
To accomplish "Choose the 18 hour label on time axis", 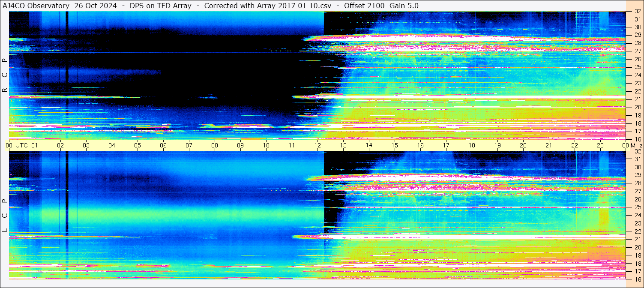I will pyautogui.click(x=472, y=145).
